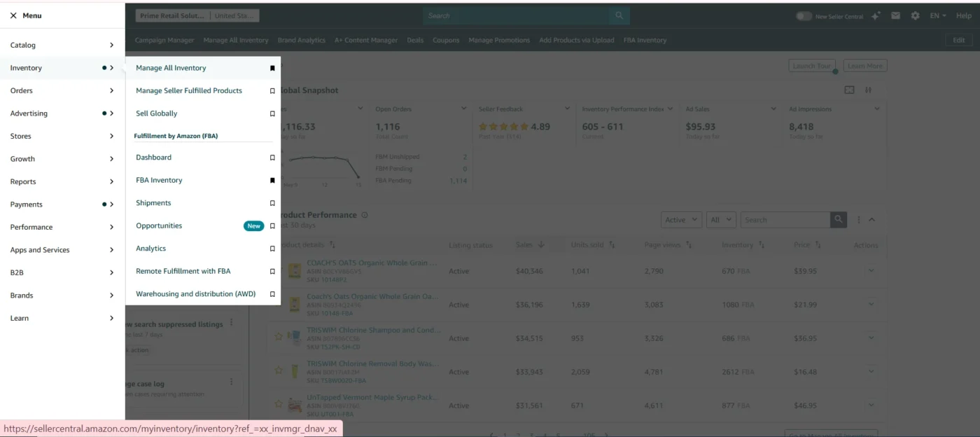Click the Global Snapshot expand view icon
The height and width of the screenshot is (437, 980).
(x=849, y=90)
